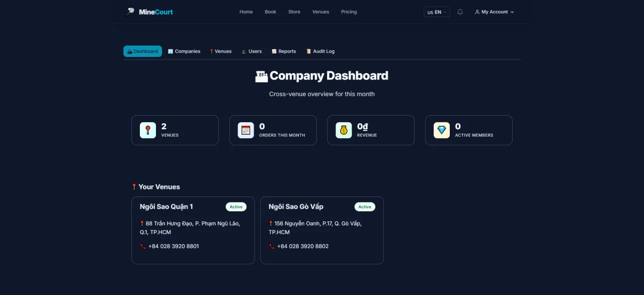Click the MineCourt brand name
644x295 pixels.
156,12
